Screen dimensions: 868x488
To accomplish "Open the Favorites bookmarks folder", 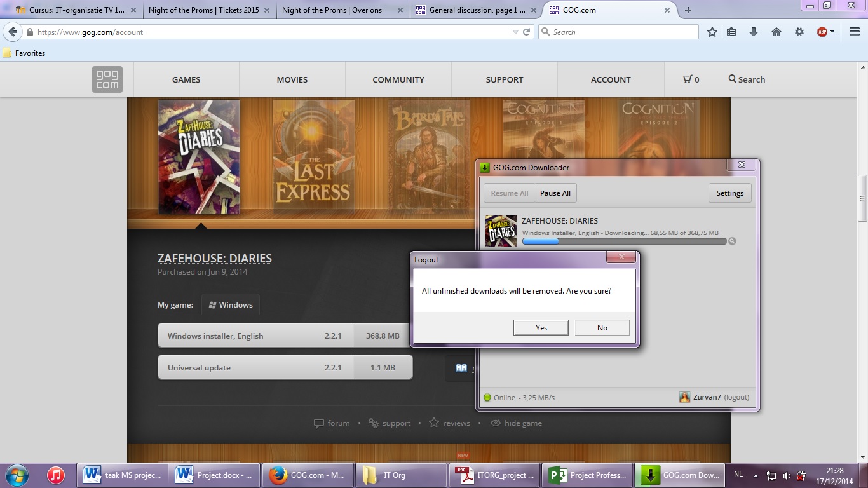I will (24, 53).
